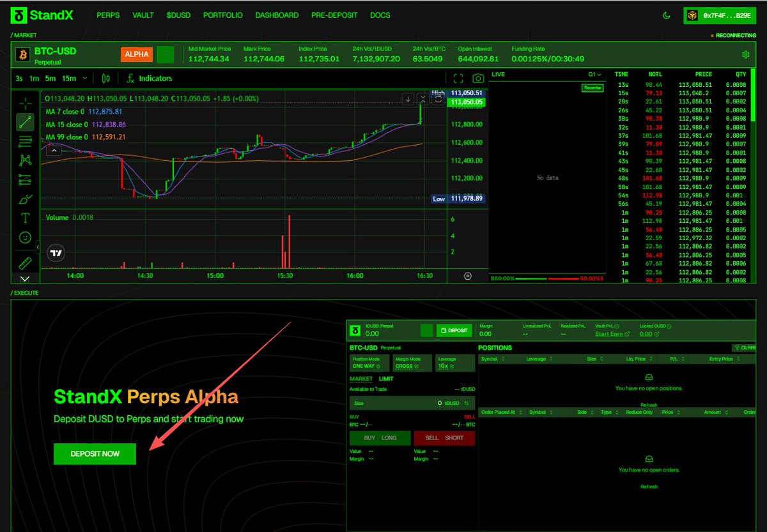The width and height of the screenshot is (767, 532).
Task: Select the crosshair cursor tool
Action: pyautogui.click(x=25, y=103)
